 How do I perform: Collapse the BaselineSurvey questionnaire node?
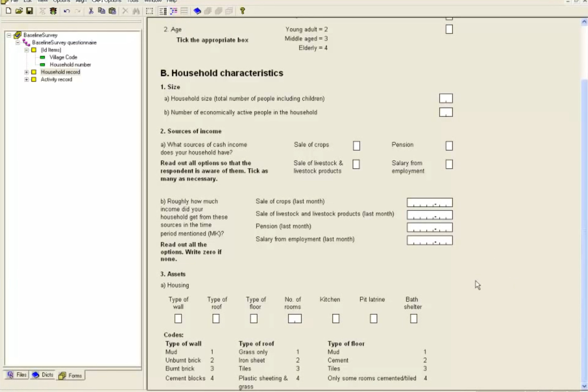(18, 42)
